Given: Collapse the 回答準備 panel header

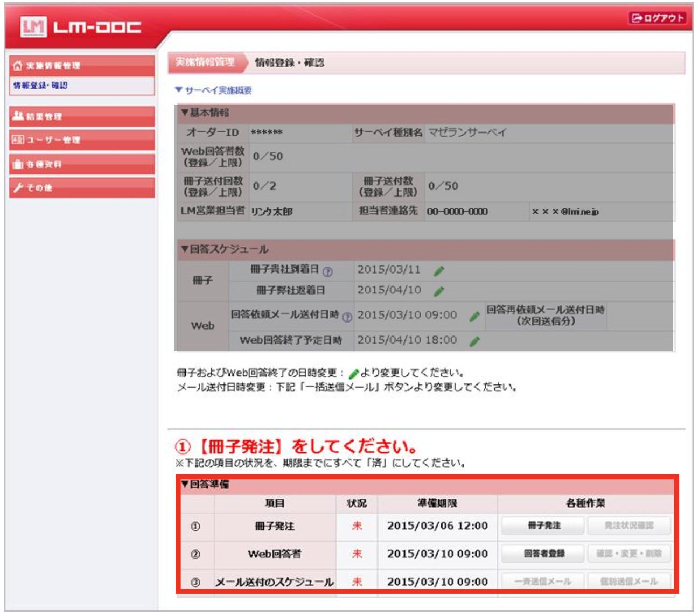Looking at the screenshot, I should point(205,485).
